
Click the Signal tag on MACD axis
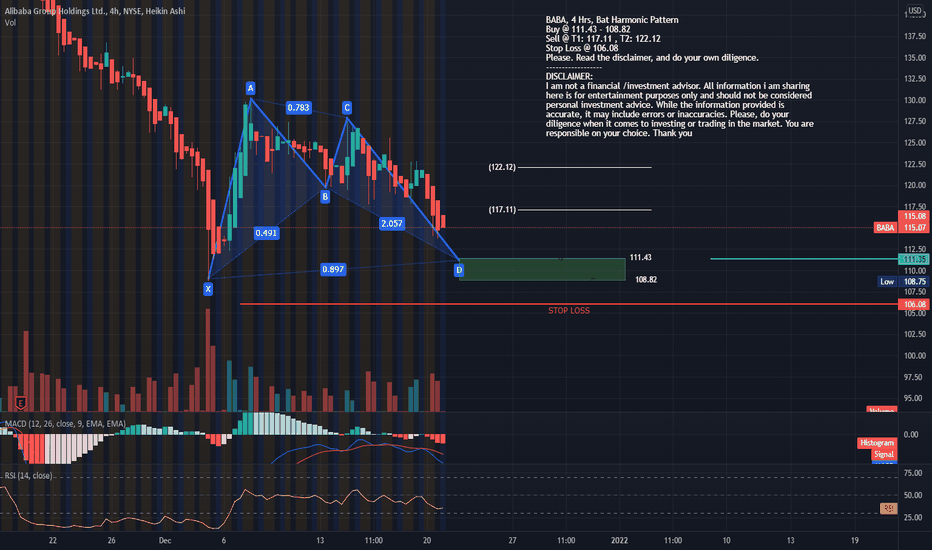pos(884,454)
